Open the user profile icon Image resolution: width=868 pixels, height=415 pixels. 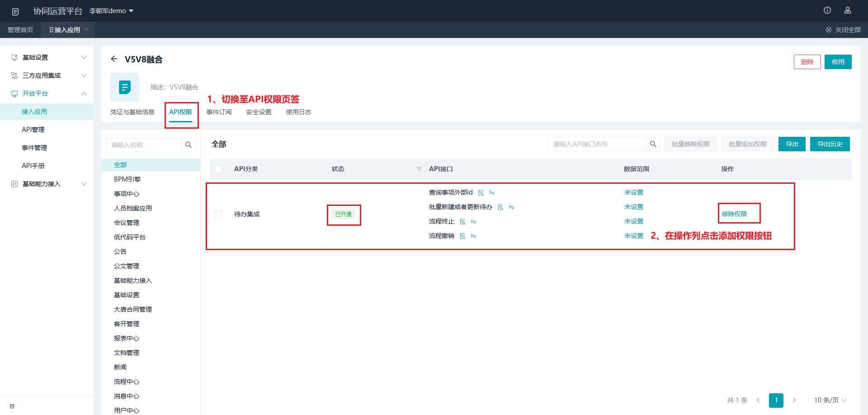point(848,10)
